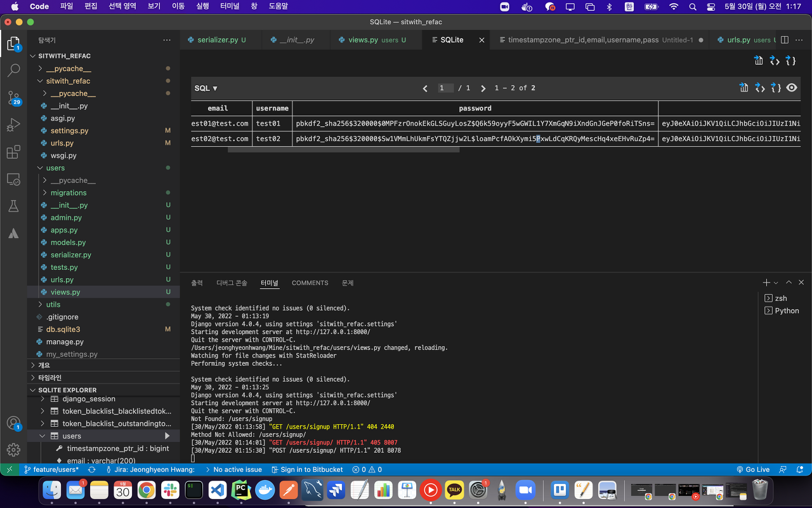Image resolution: width=812 pixels, height=508 pixels.
Task: Switch to the serializer.py tab
Action: tap(221, 39)
